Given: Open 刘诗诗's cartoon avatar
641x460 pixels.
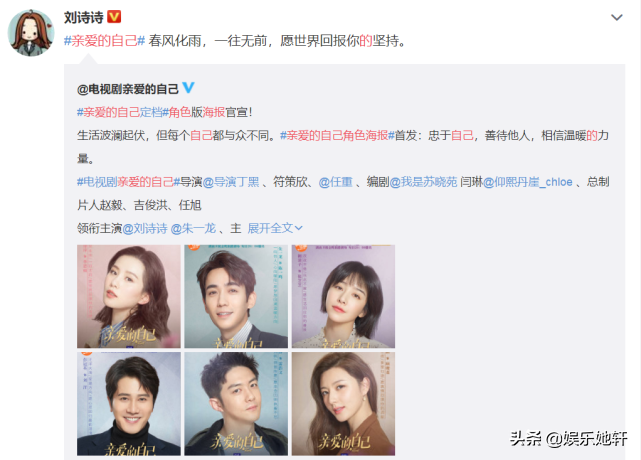Looking at the screenshot, I should click(31, 33).
